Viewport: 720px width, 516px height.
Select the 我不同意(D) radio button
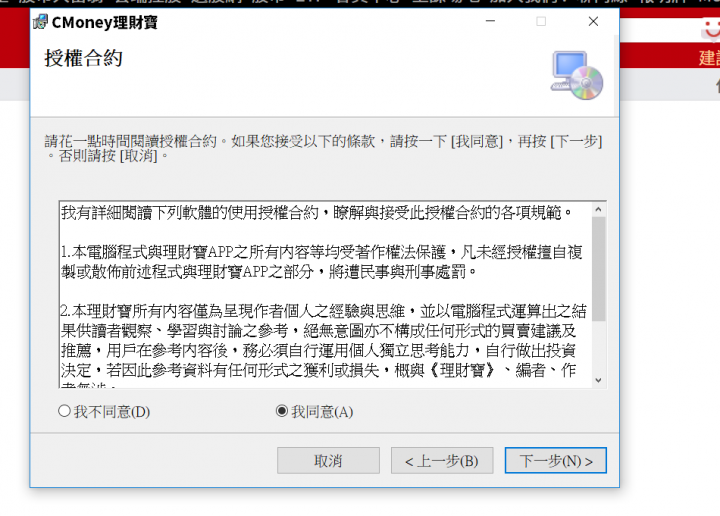[x=64, y=411]
